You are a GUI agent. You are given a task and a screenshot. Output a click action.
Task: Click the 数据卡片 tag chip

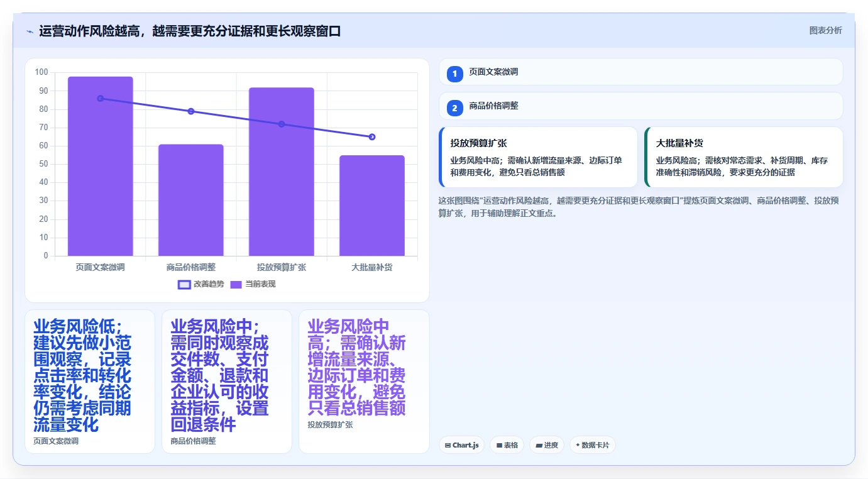point(592,445)
